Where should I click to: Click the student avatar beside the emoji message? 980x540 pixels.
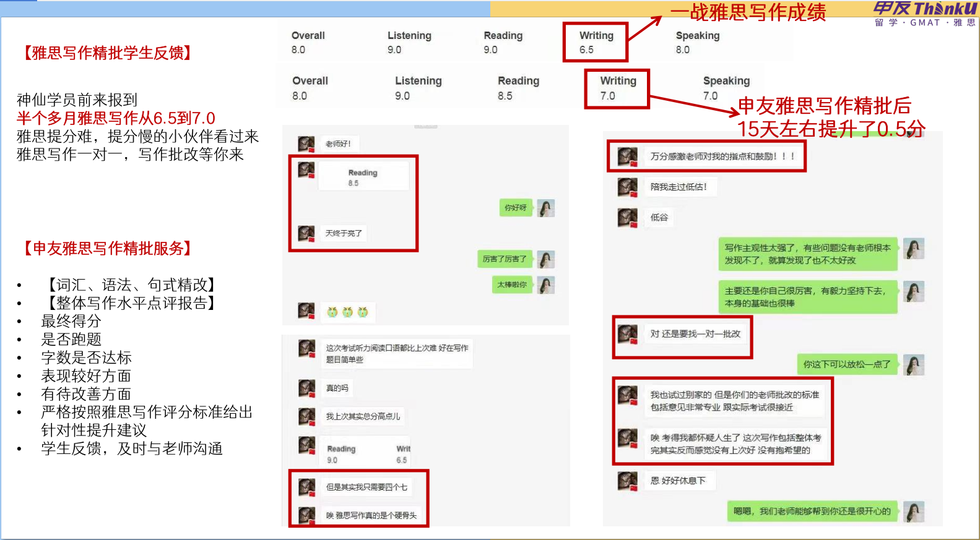tap(306, 311)
